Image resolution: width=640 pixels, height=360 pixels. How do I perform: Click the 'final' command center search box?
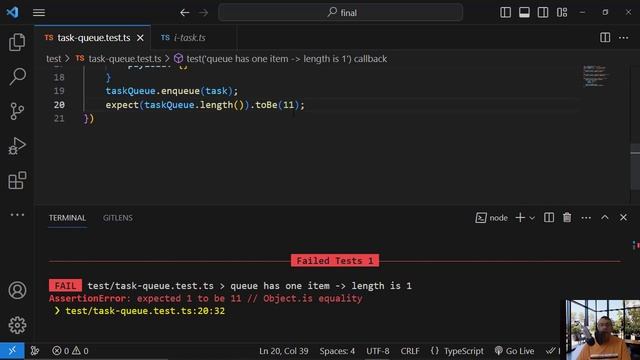click(340, 13)
